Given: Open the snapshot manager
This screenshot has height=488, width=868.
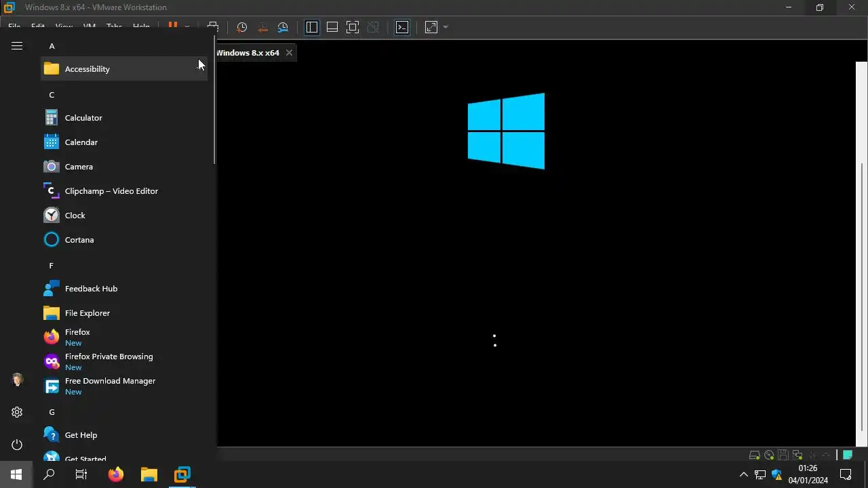Looking at the screenshot, I should coord(283,27).
